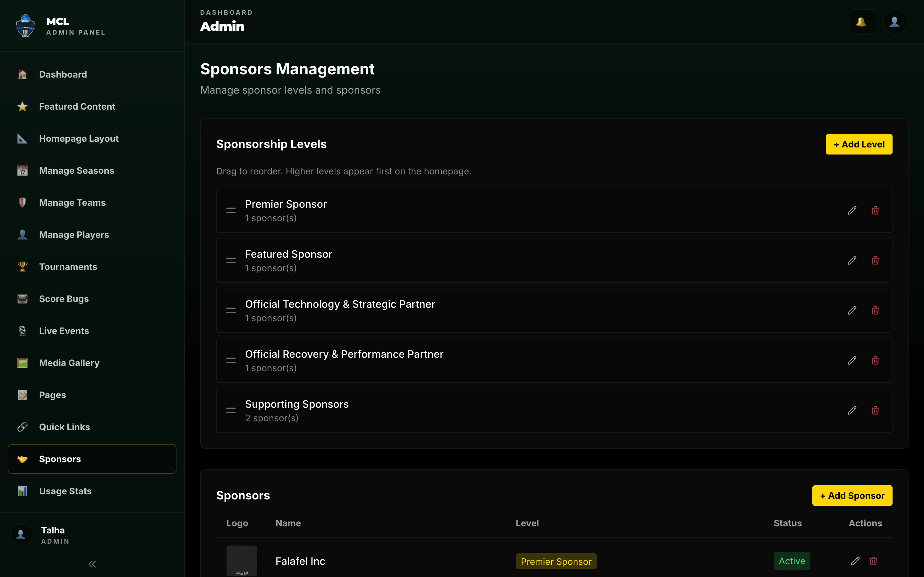This screenshot has height=577, width=924.
Task: Select the Tournaments trophy icon in sidebar
Action: (22, 266)
